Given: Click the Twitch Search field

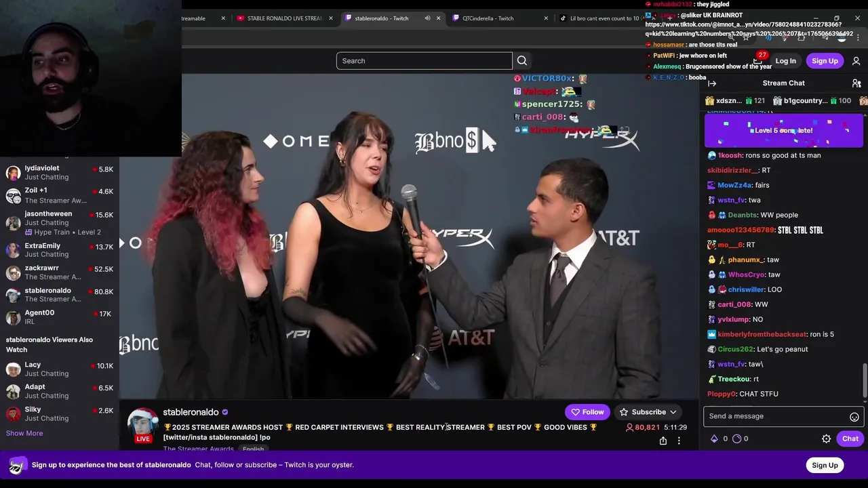Looking at the screenshot, I should (x=424, y=61).
